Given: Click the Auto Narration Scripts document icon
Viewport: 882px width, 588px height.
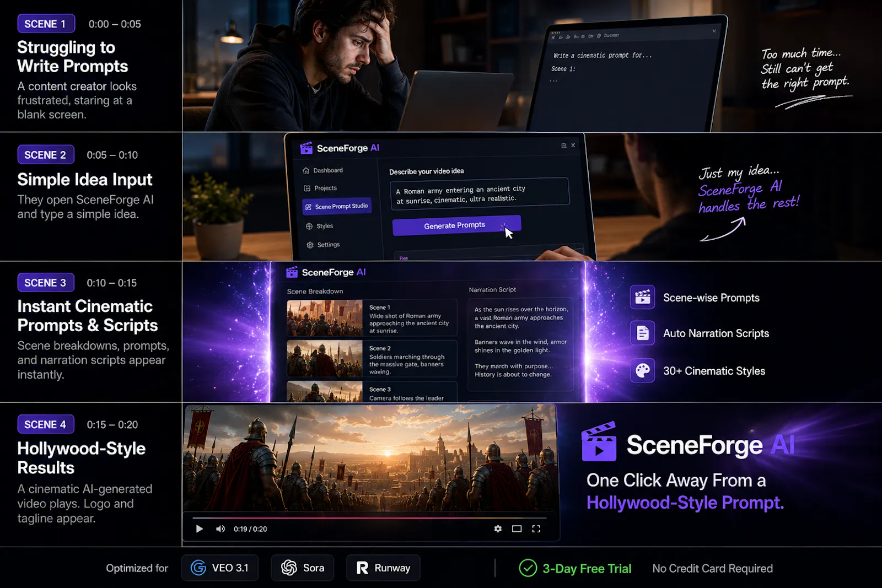Looking at the screenshot, I should point(643,333).
